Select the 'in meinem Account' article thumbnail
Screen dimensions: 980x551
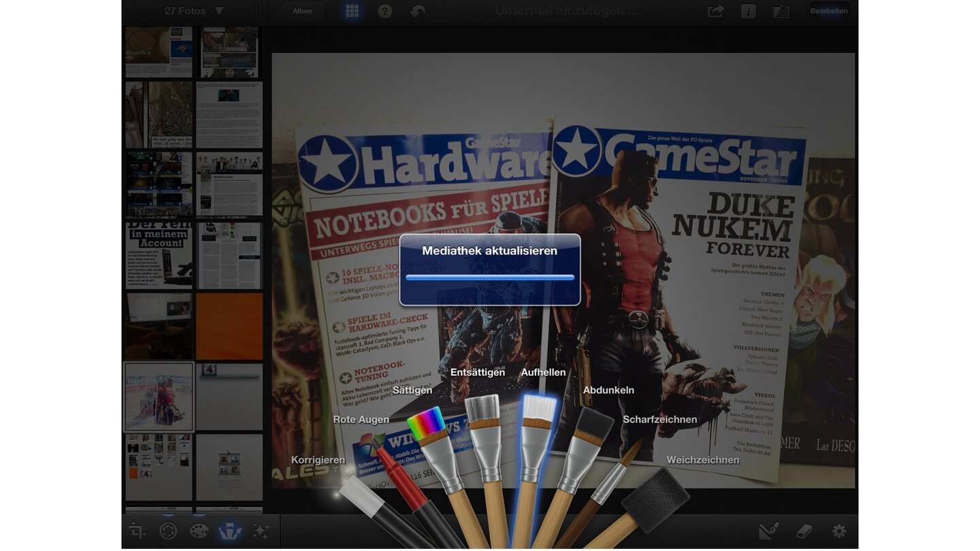[x=159, y=255]
